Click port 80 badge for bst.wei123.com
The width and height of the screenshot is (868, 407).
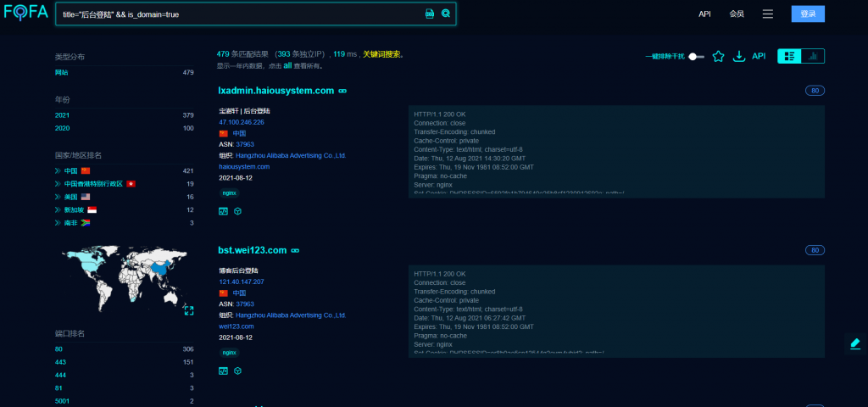[x=815, y=250]
